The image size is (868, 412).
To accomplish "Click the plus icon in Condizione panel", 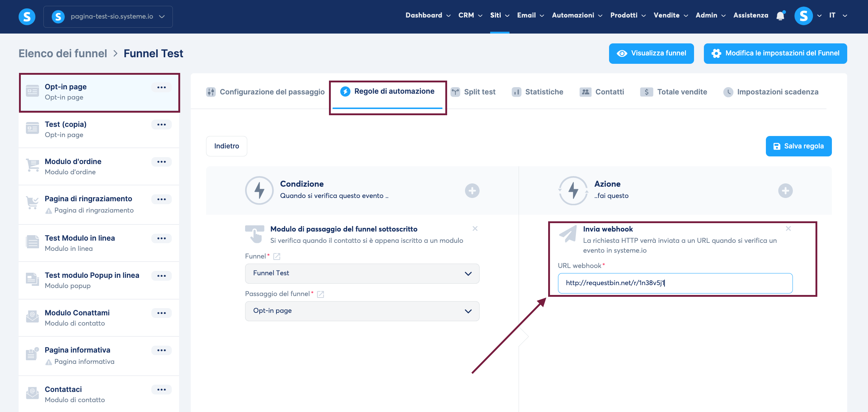I will pos(472,191).
